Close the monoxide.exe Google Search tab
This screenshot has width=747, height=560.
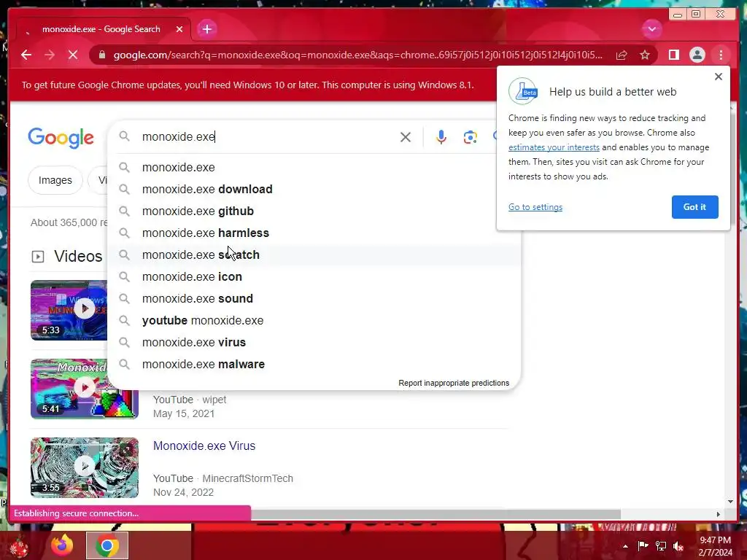pyautogui.click(x=179, y=29)
